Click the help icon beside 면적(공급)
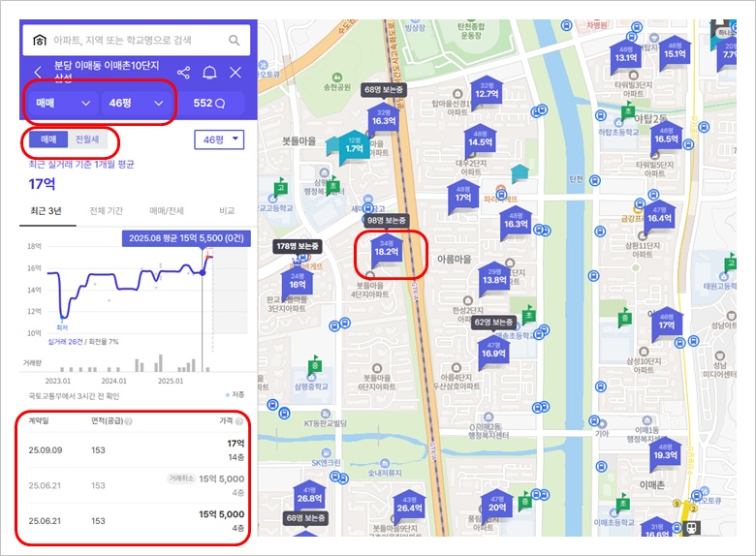This screenshot has width=756, height=556. tap(129, 421)
